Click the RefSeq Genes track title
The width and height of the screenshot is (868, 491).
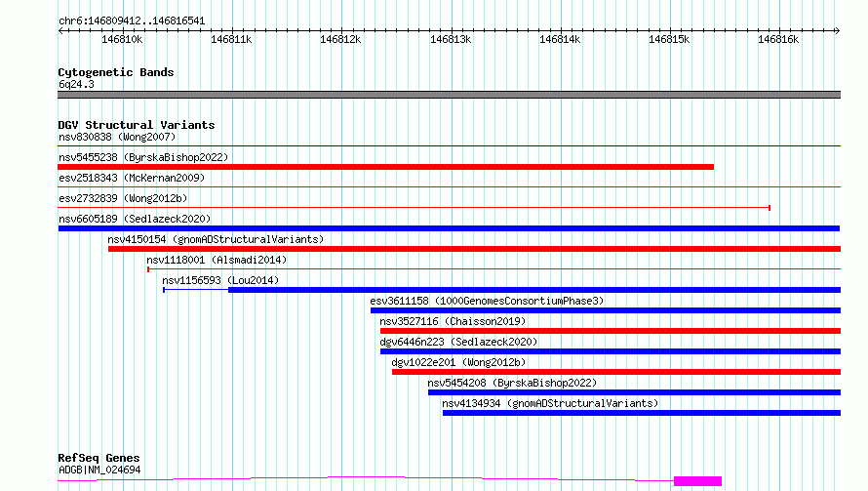pyautogui.click(x=99, y=458)
